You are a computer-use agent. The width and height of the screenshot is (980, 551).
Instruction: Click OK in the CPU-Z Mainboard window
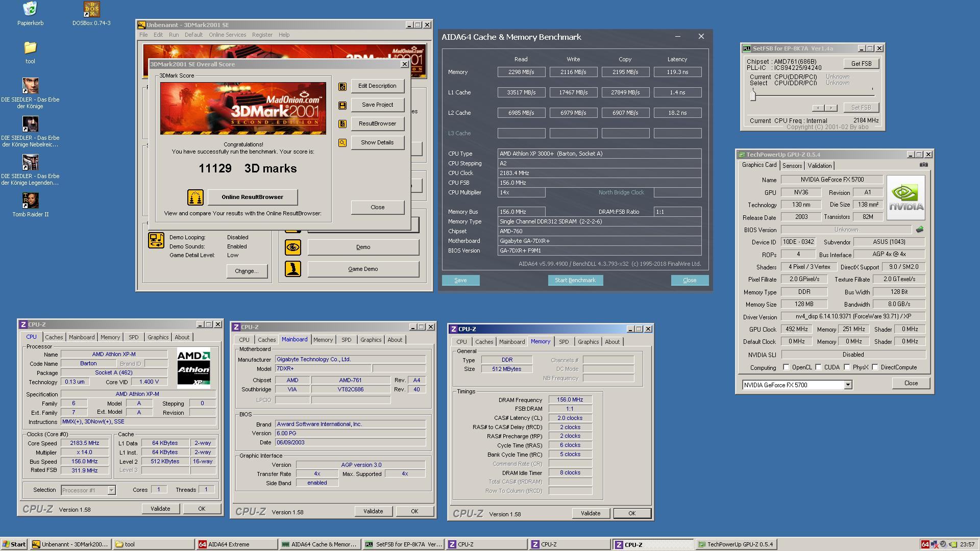414,511
